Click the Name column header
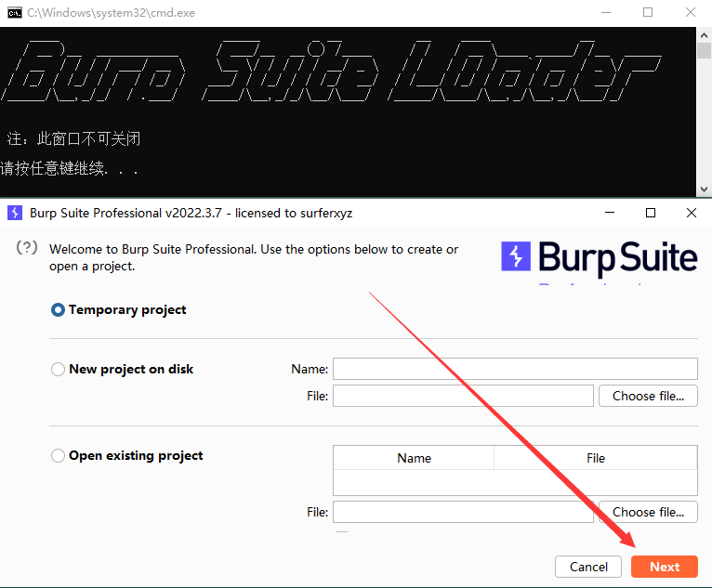 pyautogui.click(x=414, y=458)
